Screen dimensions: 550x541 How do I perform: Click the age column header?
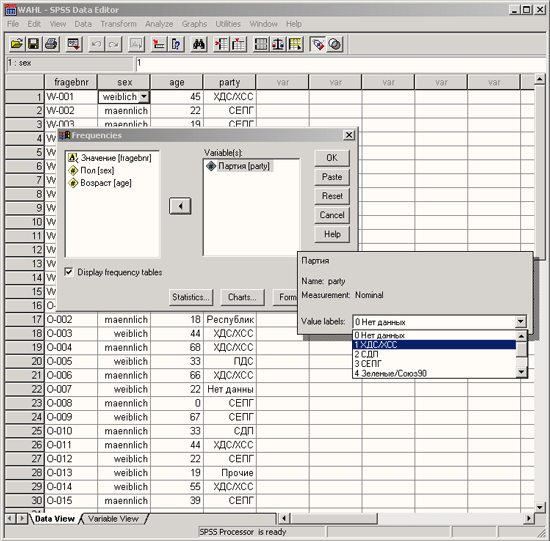[x=177, y=82]
